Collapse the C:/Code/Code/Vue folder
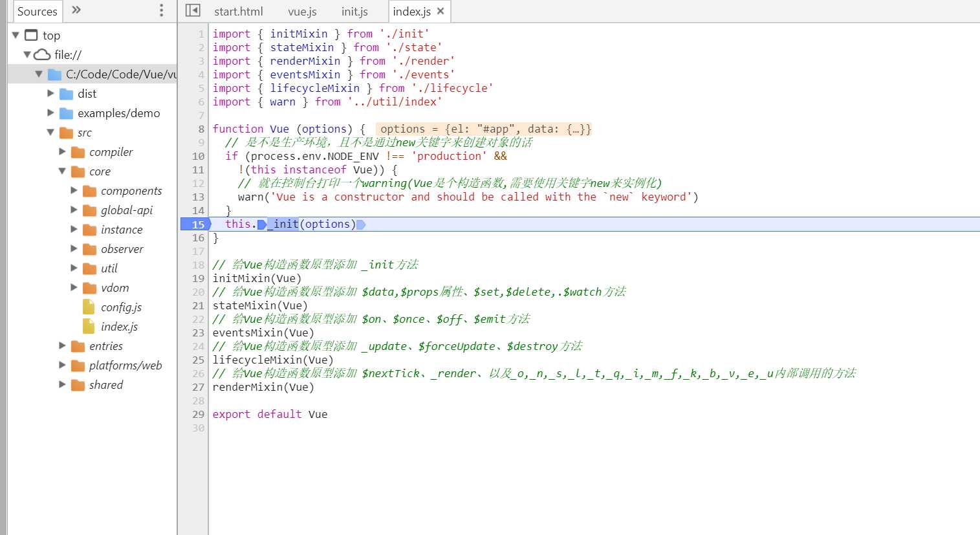980x535 pixels. [39, 74]
